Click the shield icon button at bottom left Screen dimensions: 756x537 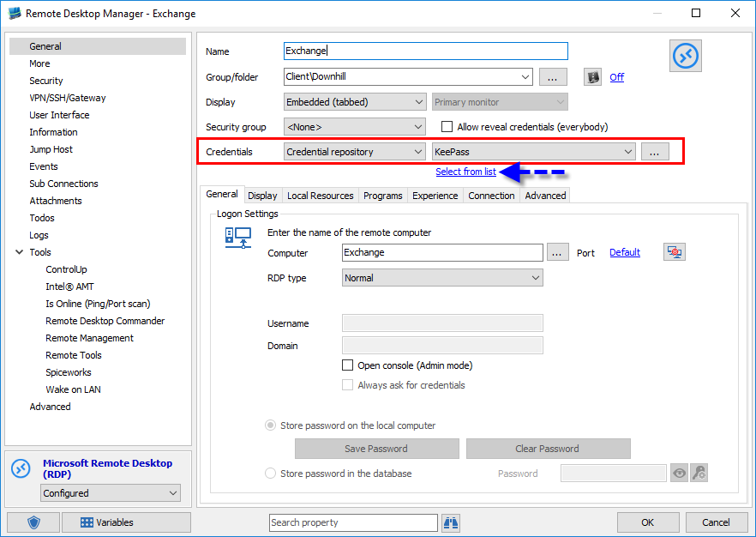[x=34, y=522]
